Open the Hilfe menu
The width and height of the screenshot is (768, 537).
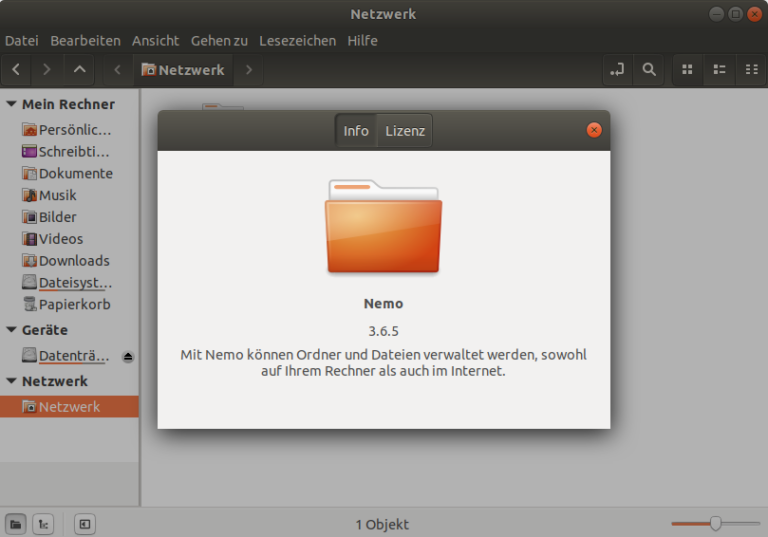362,41
